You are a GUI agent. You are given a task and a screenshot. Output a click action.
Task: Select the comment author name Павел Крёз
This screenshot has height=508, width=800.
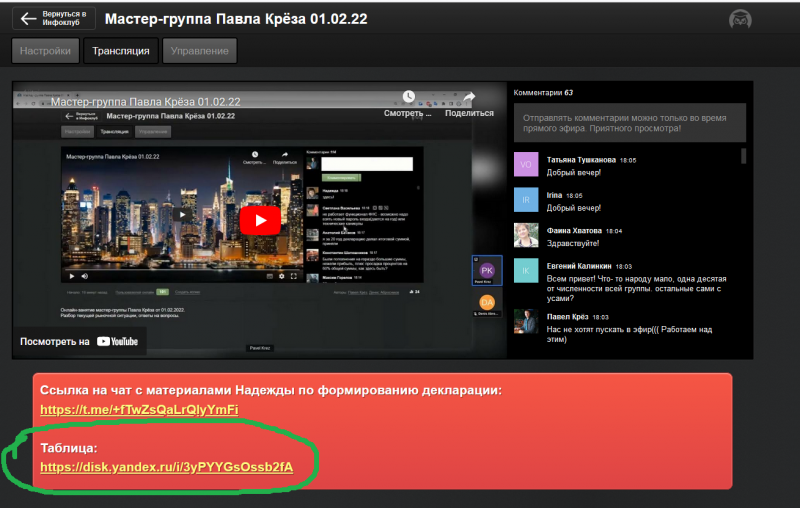point(567,317)
